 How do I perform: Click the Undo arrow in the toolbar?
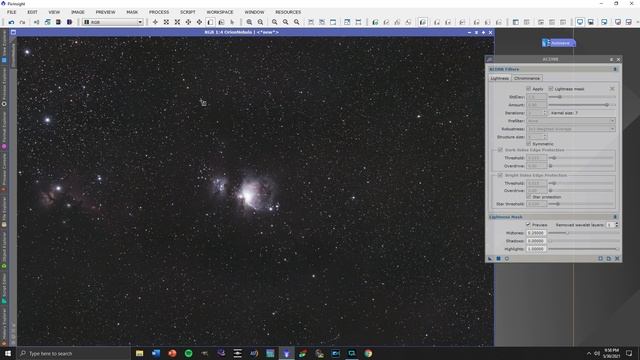11,22
